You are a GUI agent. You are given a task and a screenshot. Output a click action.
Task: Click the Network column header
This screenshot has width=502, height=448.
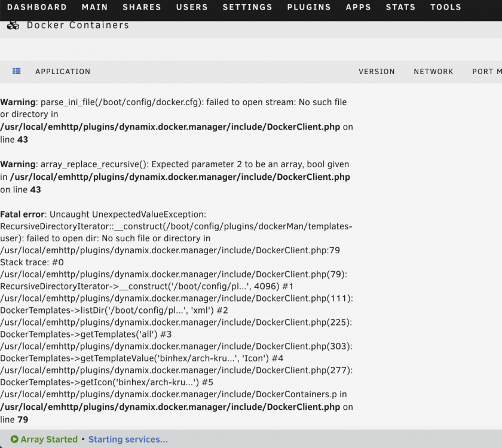433,71
